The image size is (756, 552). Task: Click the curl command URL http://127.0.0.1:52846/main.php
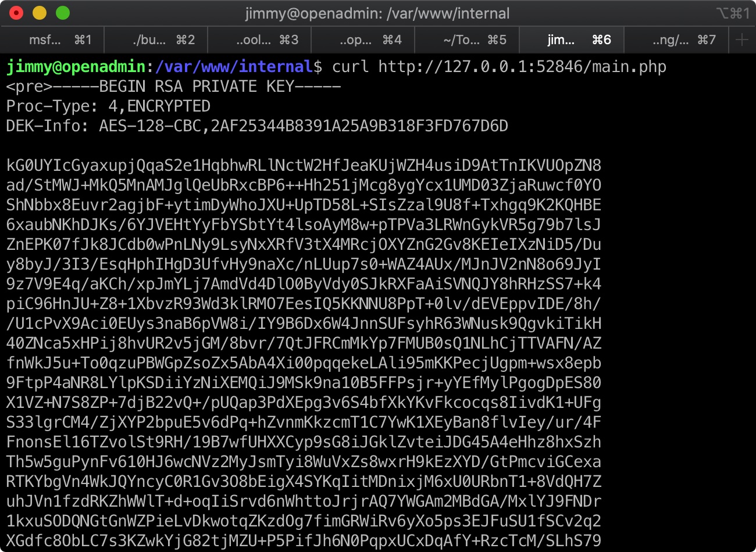coord(522,67)
